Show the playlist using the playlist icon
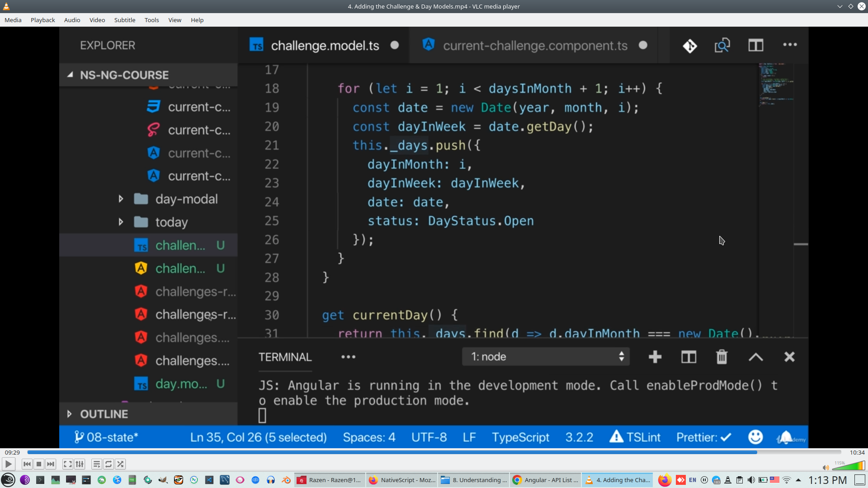The width and height of the screenshot is (868, 488). point(96,464)
